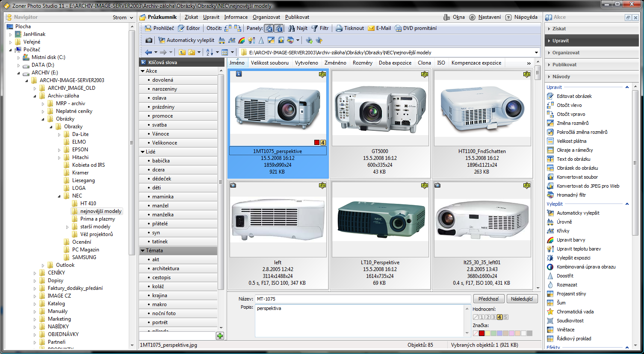Viewport: 644px width, 354px height.
Task: Open the Prohlížeč viewer from toolbar
Action: pos(159,28)
